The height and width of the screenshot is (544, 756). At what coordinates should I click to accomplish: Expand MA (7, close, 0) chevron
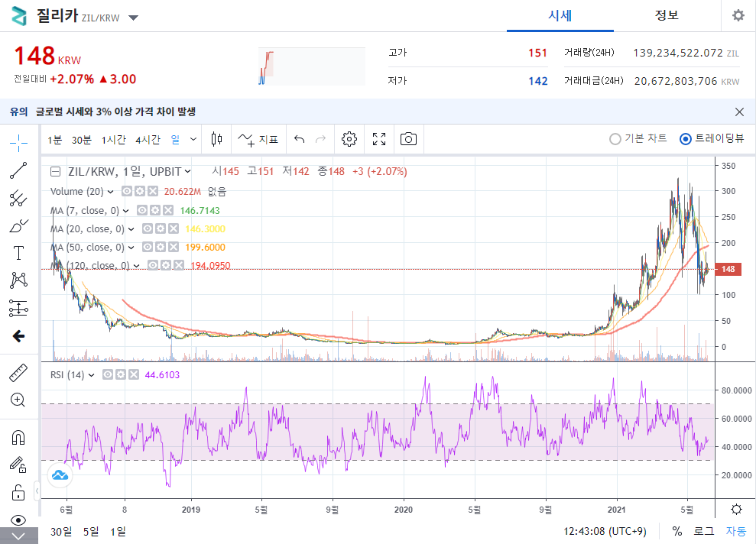click(x=126, y=211)
